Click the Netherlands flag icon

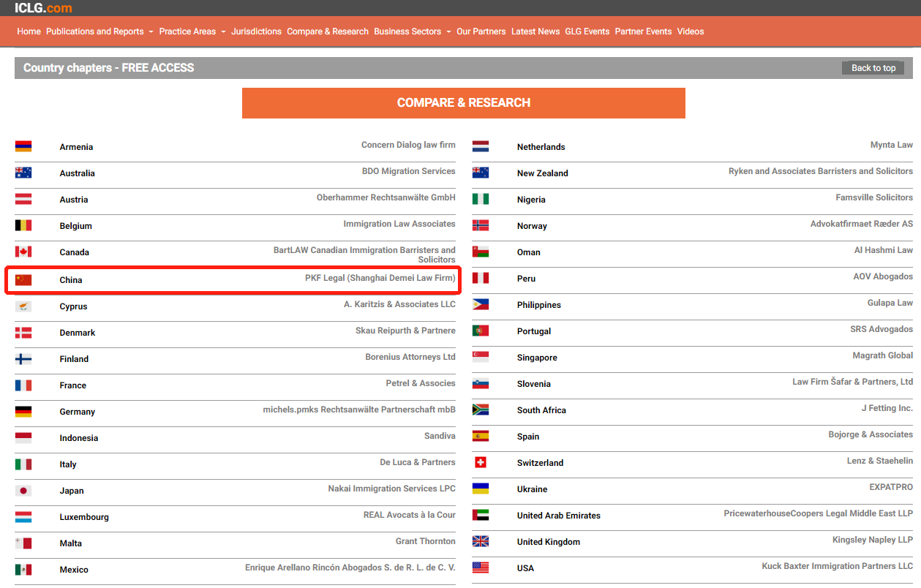point(481,146)
